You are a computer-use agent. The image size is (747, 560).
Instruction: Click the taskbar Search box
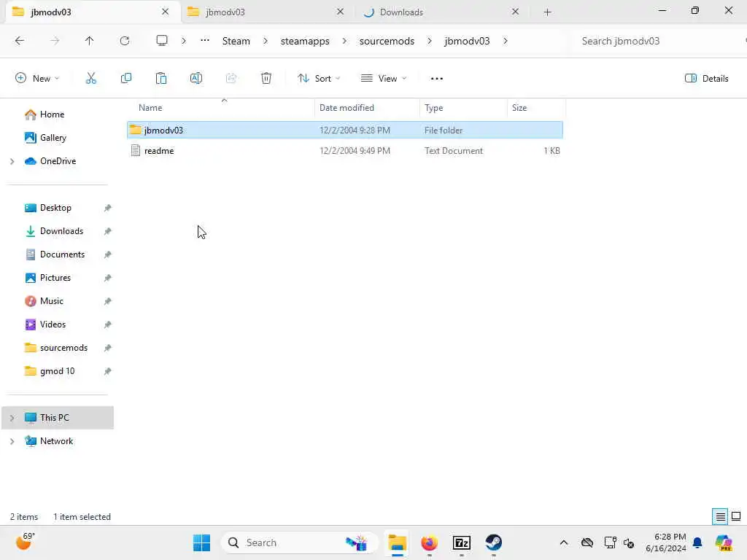tap(300, 542)
